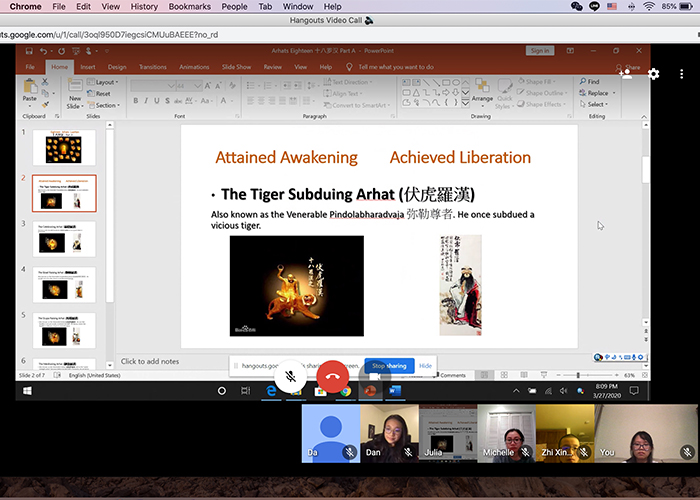Switch to the Animations ribbon tab
This screenshot has width=700, height=500.
pos(194,67)
